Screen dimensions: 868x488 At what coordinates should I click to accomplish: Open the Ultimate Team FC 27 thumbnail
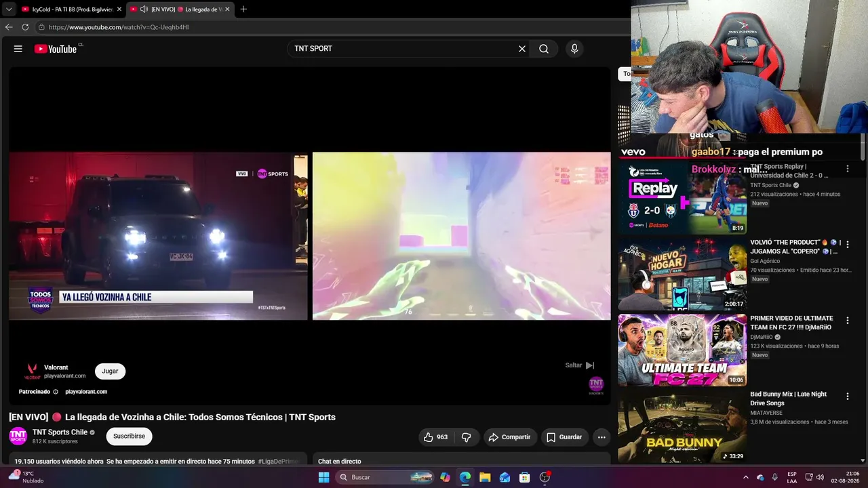(682, 350)
